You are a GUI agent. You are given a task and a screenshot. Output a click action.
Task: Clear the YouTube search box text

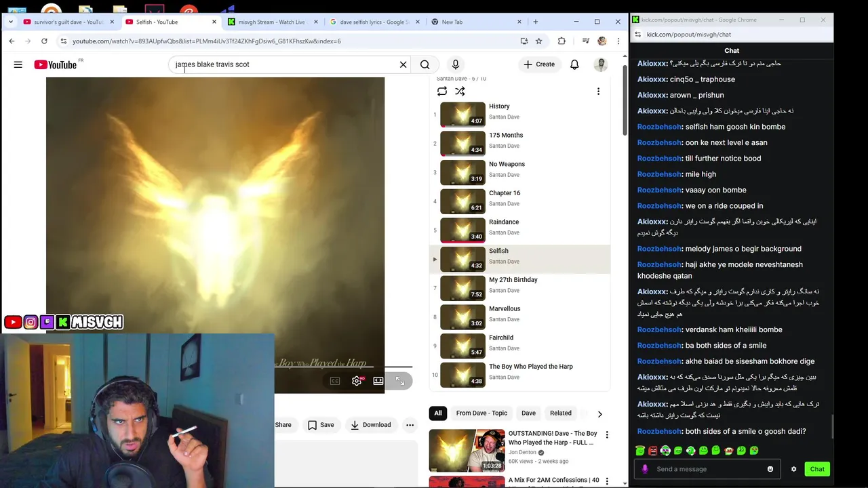[403, 64]
